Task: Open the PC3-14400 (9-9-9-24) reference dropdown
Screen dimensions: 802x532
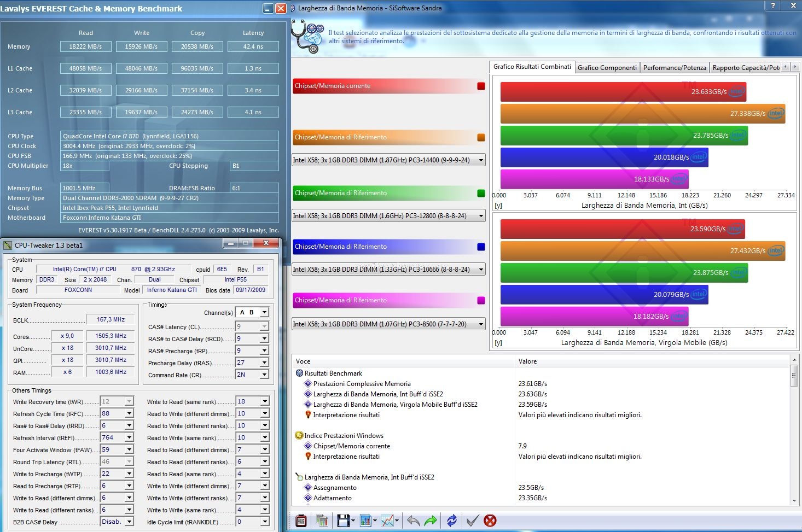Action: (481, 160)
